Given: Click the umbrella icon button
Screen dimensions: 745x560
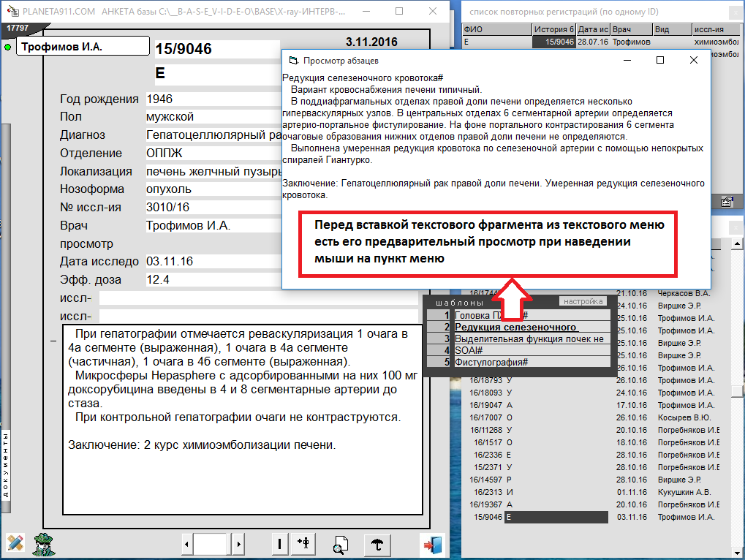Looking at the screenshot, I should tap(377, 544).
